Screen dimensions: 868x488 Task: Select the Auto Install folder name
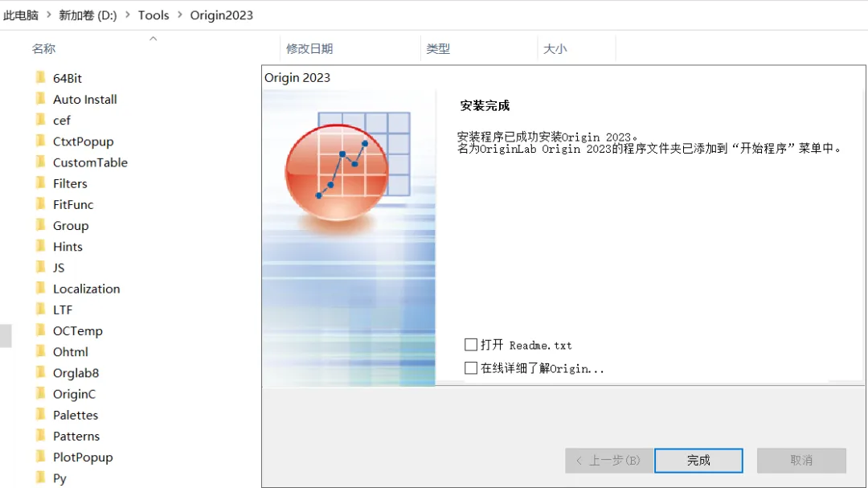(x=84, y=99)
